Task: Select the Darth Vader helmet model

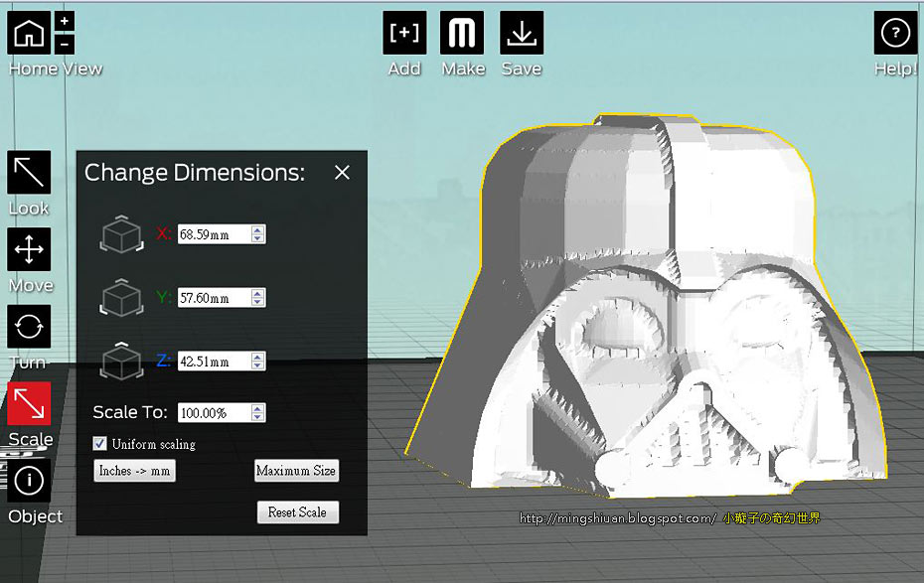Action: pos(648,306)
